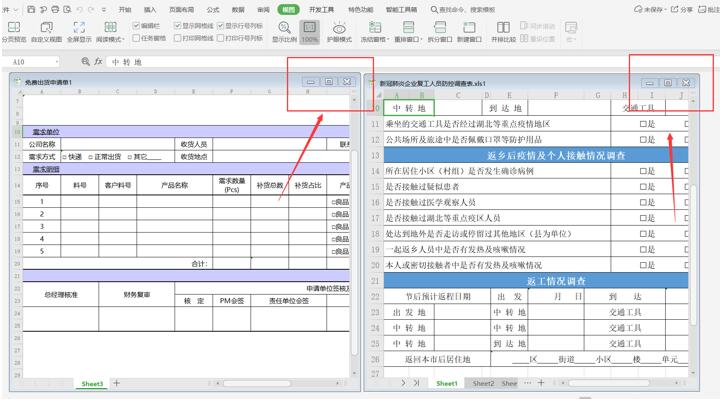Screen dimensions: 720x402
Task: Open 分页预览 page break preview
Action: [x=14, y=32]
